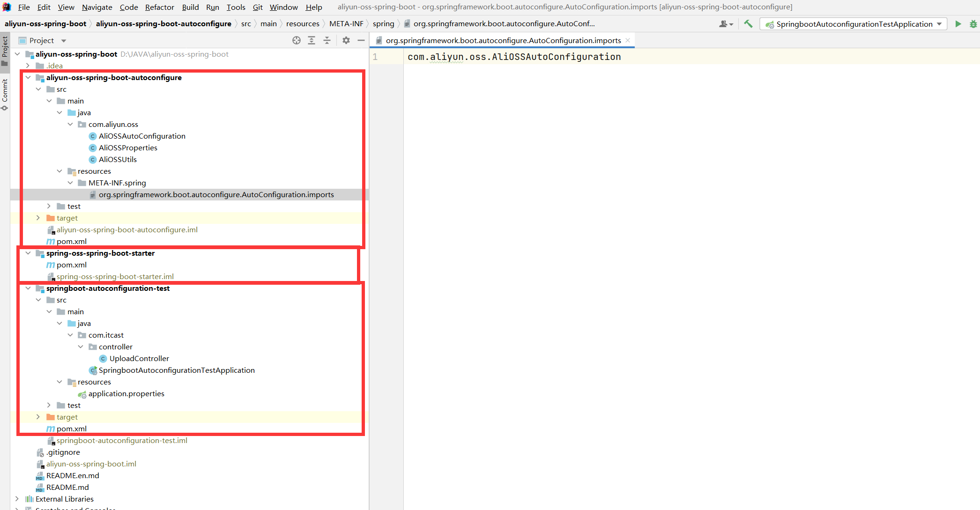Open the user account icon dropdown
Viewport: 980px width, 510px height.
click(x=726, y=24)
